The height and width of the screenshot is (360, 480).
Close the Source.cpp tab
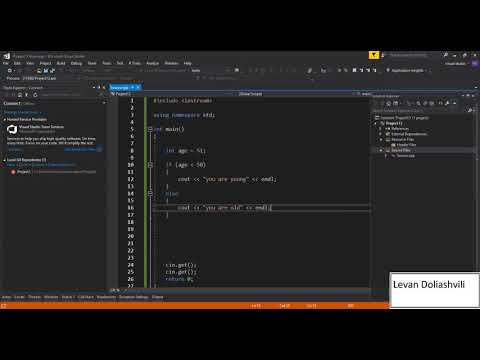point(138,88)
